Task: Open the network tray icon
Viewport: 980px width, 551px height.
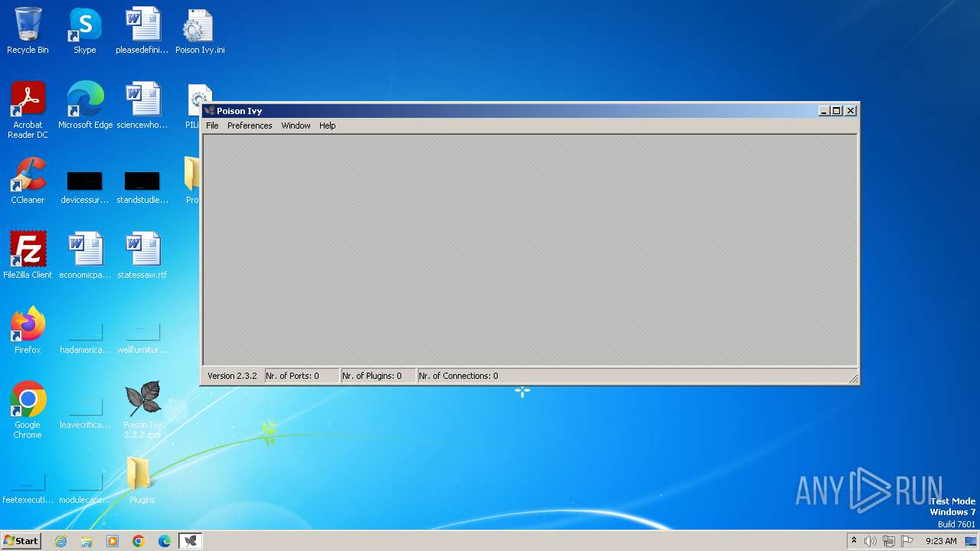Action: tap(888, 541)
